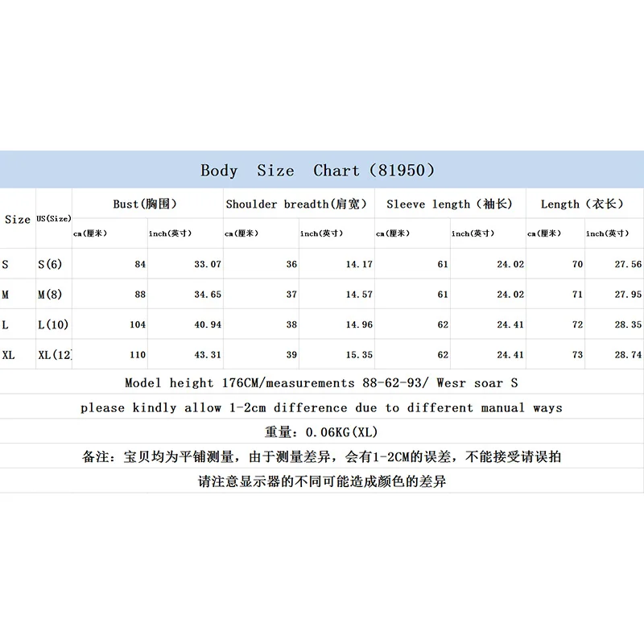This screenshot has width=644, height=644.
Task: Click the '备注' measurement remark line
Action: (321, 456)
